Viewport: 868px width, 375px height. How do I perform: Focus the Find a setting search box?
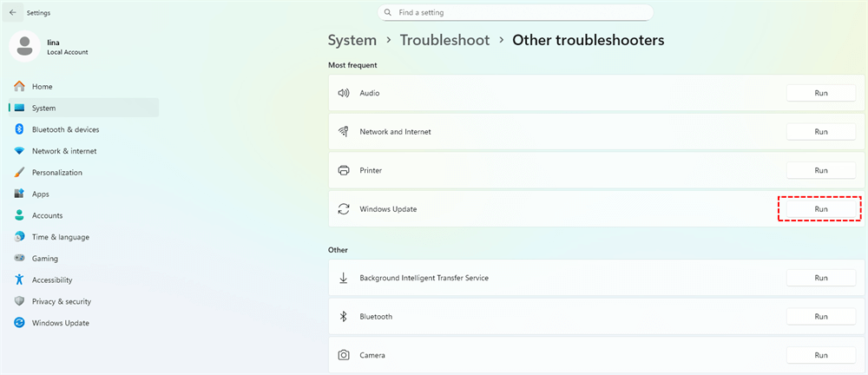coord(521,13)
